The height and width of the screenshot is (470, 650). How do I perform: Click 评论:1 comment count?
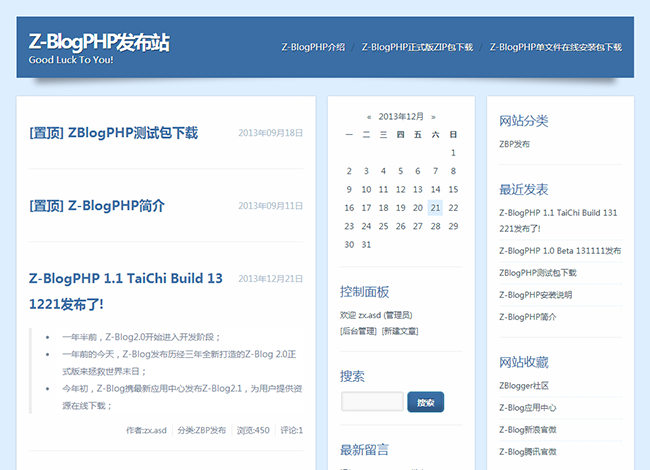click(292, 431)
